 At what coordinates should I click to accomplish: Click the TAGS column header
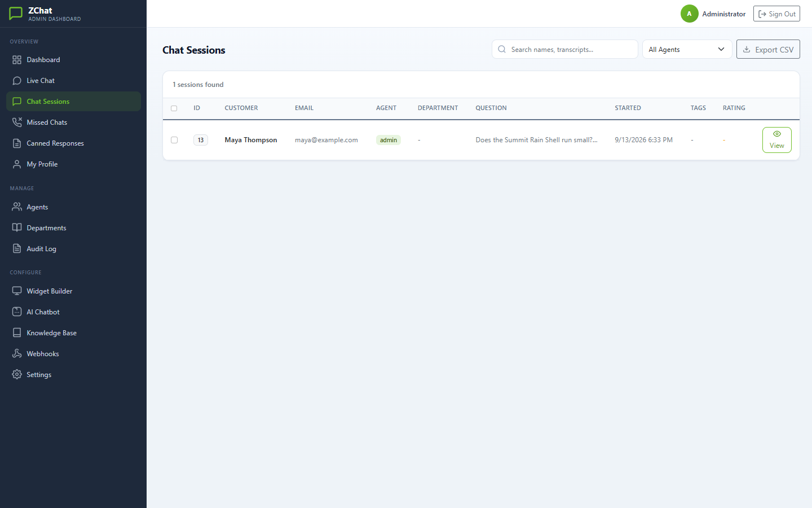(698, 108)
